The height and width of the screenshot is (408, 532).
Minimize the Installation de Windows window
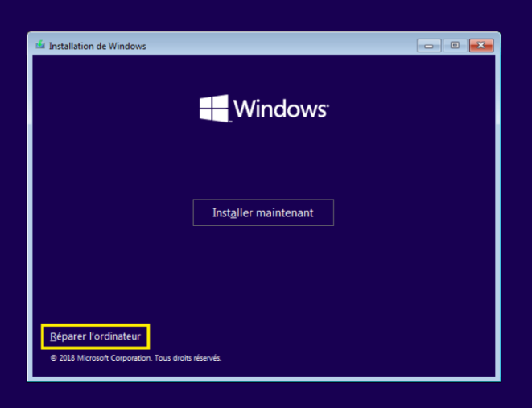point(429,45)
